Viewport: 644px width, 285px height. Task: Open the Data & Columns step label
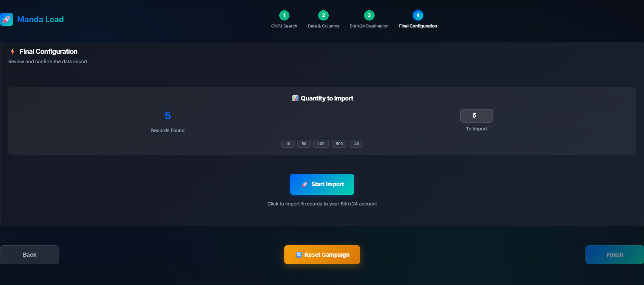(x=323, y=26)
